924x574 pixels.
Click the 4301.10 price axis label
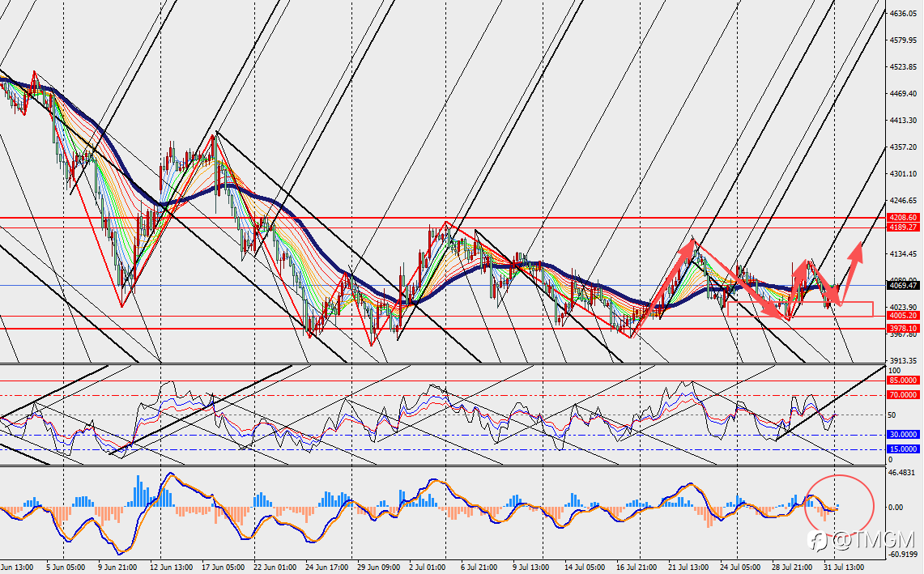(x=903, y=174)
